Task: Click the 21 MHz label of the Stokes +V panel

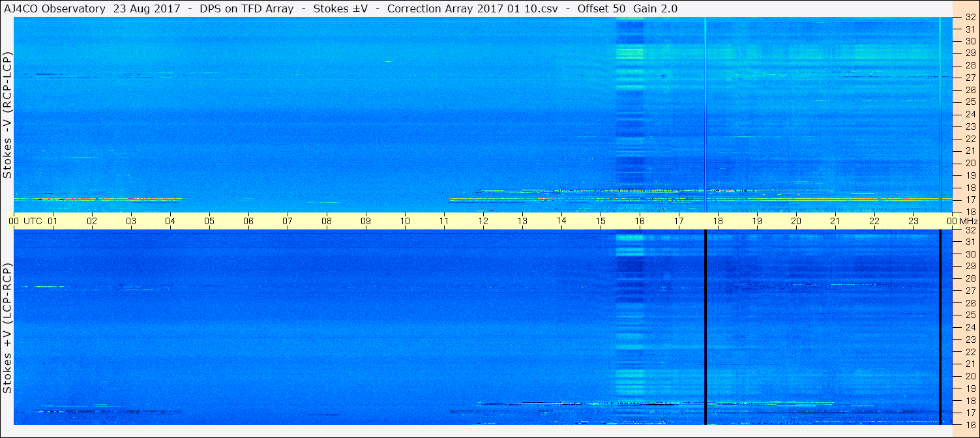Action: point(970,364)
